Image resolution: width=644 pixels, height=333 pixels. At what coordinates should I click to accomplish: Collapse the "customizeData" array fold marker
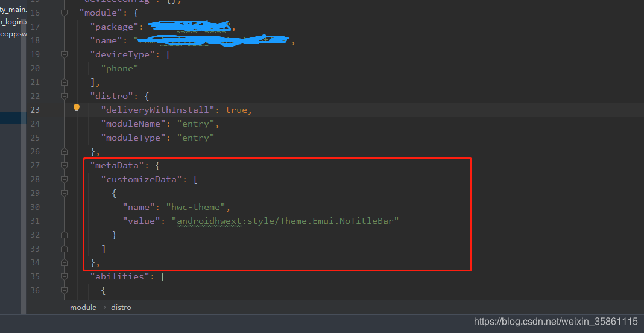tap(64, 179)
